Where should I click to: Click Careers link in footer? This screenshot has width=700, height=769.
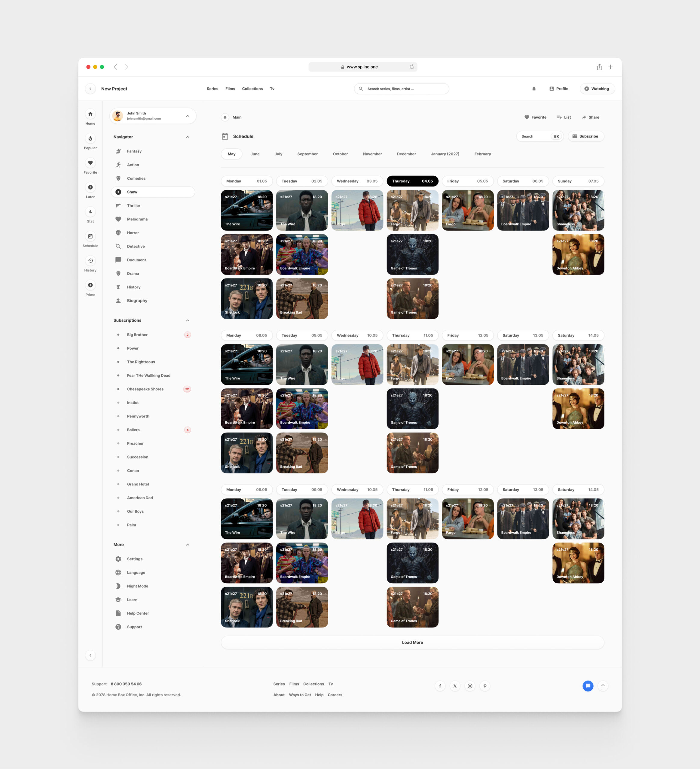click(335, 695)
